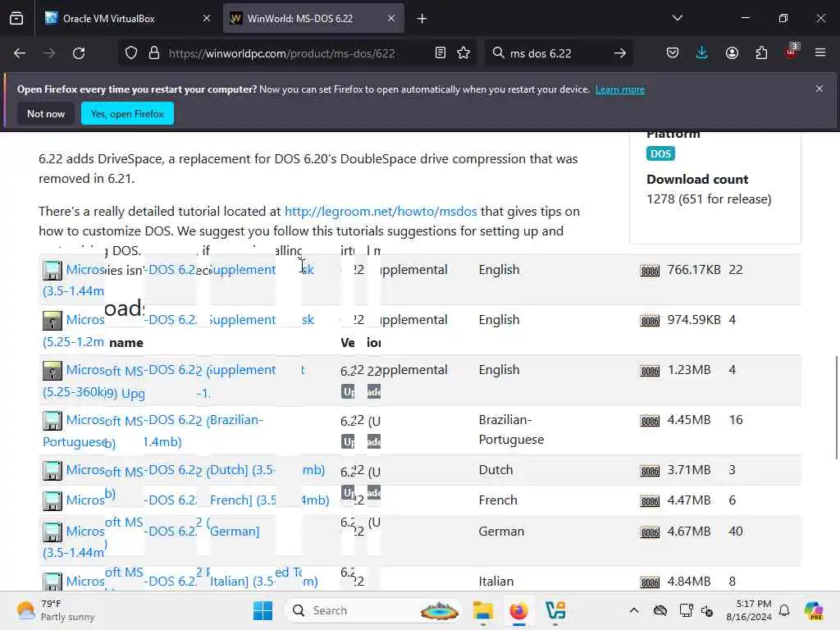Open the weather widget showing 79°F
The width and height of the screenshot is (840, 630).
pyautogui.click(x=56, y=610)
